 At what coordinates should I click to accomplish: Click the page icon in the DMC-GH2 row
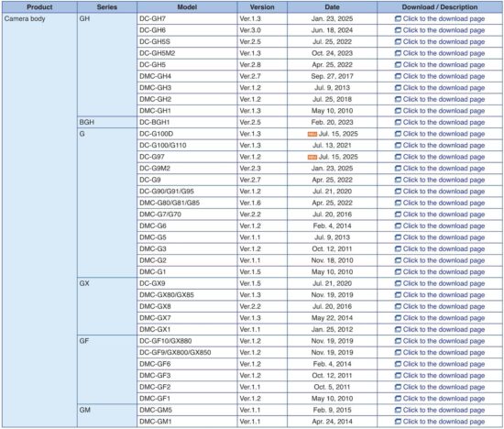398,99
